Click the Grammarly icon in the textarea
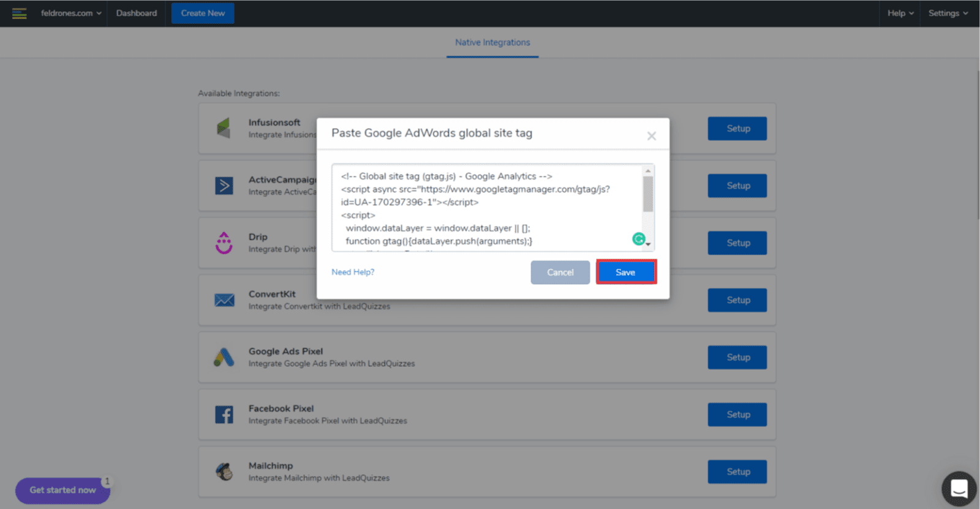Image resolution: width=980 pixels, height=509 pixels. (x=639, y=239)
